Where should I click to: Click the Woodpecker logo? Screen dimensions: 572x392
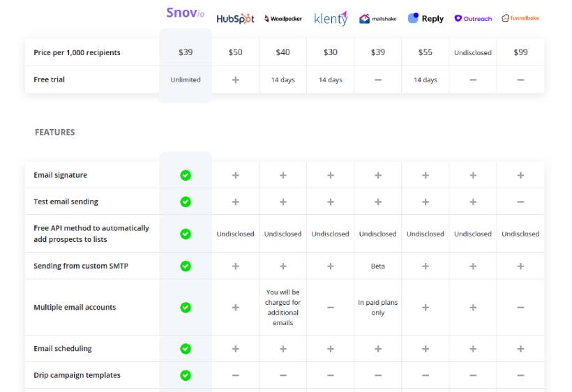coord(283,19)
